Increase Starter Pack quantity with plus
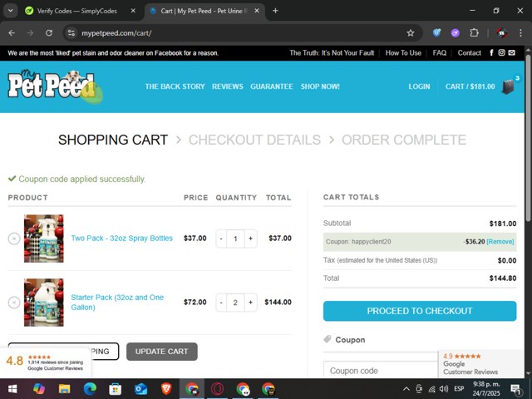Image resolution: width=532 pixels, height=399 pixels. click(x=250, y=303)
